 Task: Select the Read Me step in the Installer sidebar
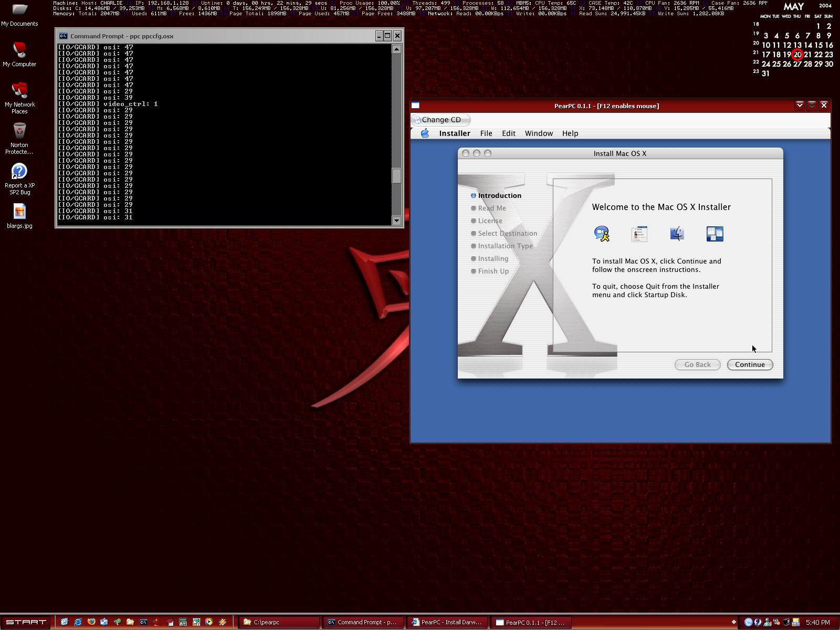click(488, 208)
